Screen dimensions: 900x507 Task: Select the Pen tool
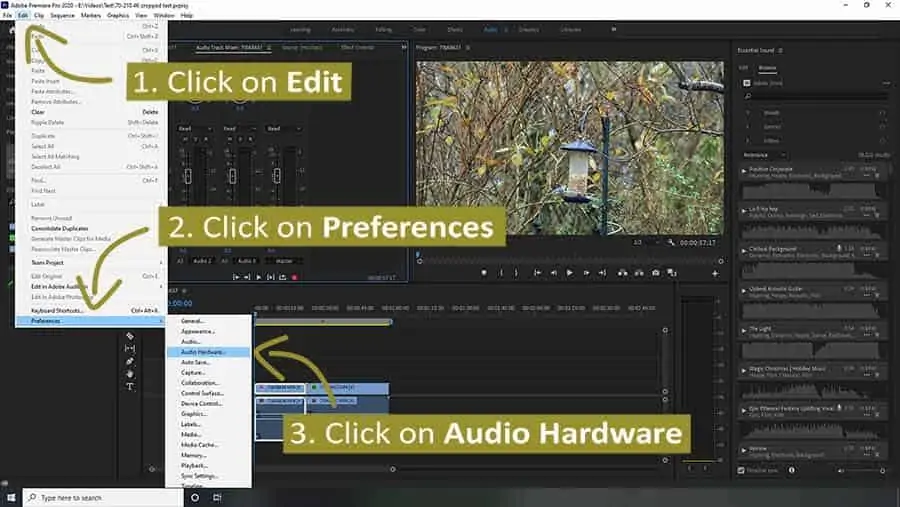(x=130, y=361)
